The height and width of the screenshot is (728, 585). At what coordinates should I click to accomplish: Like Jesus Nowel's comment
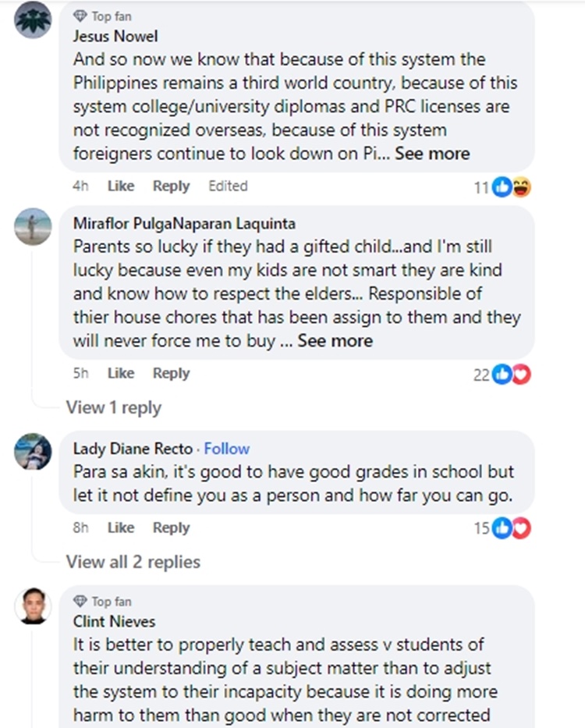coord(121,186)
